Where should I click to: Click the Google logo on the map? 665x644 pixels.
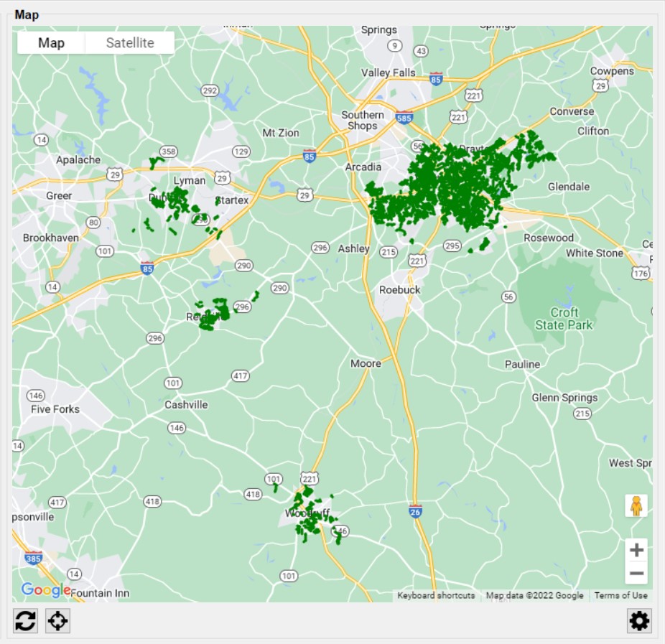click(46, 589)
